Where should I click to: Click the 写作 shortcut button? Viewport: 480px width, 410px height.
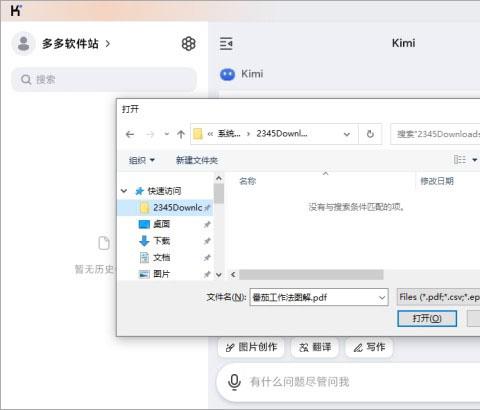click(369, 347)
